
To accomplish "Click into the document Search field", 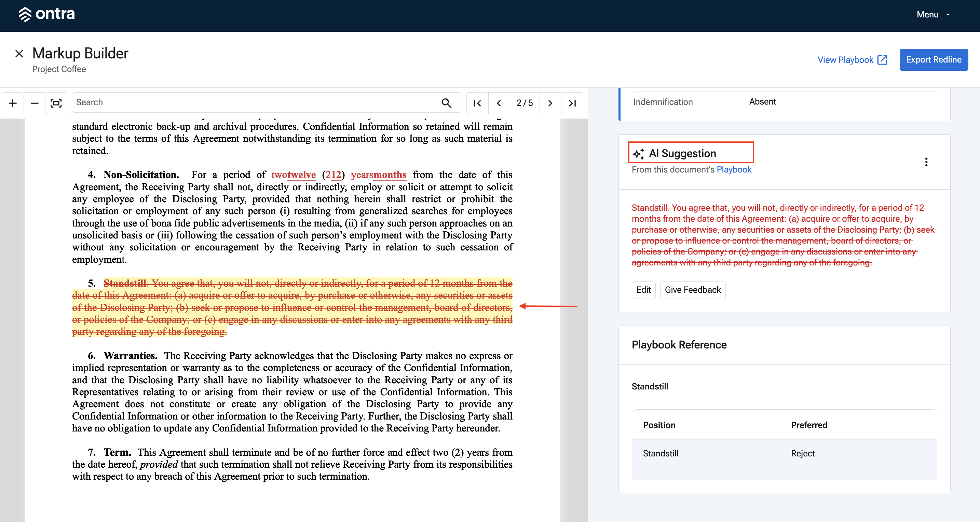I will [255, 102].
